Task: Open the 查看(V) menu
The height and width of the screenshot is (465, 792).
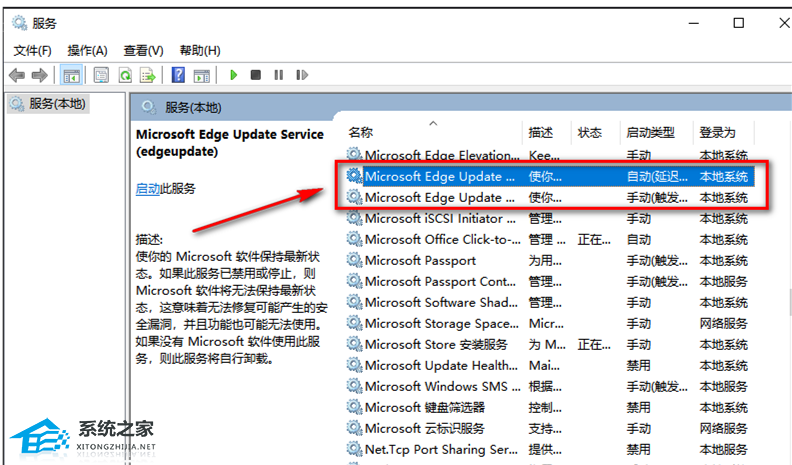Action: [x=143, y=50]
